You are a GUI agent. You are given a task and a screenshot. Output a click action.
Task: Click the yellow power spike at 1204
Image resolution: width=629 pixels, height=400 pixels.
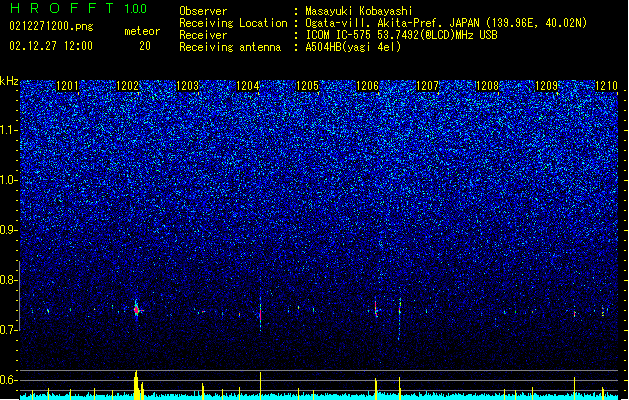point(260,385)
